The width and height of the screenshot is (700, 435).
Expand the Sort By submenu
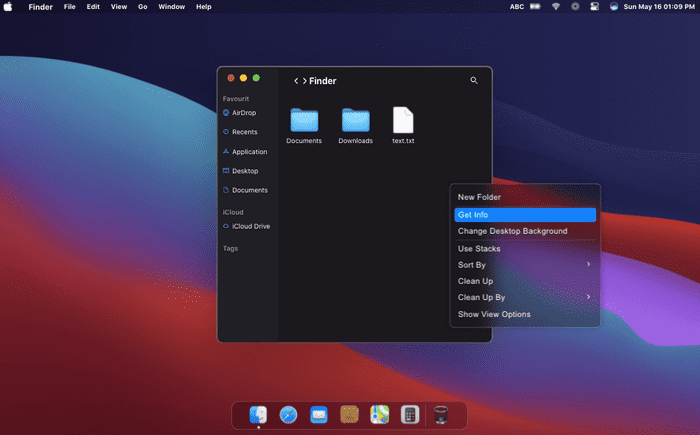pyautogui.click(x=525, y=265)
